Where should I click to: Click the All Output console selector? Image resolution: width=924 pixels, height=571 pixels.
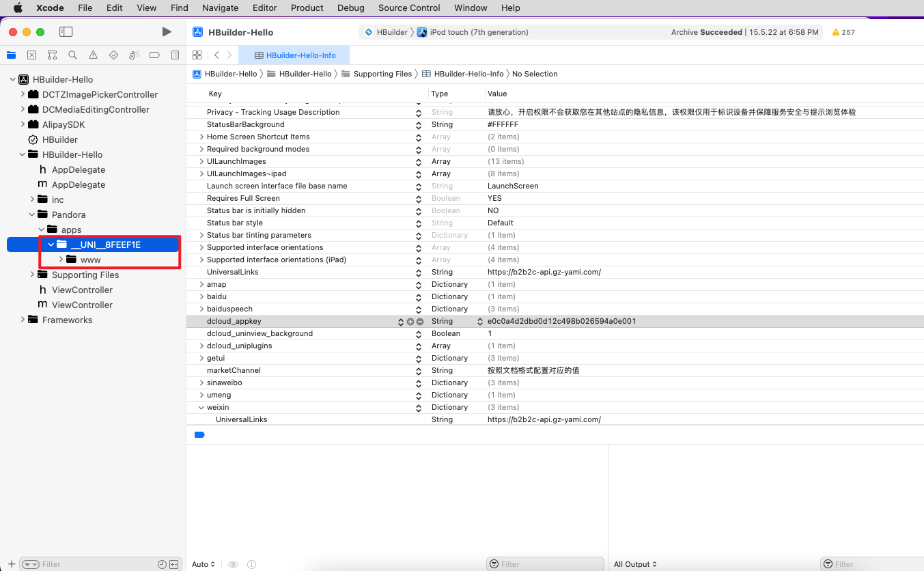[x=635, y=564]
